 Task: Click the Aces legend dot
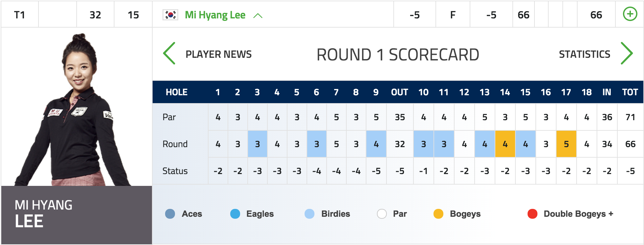pos(170,214)
